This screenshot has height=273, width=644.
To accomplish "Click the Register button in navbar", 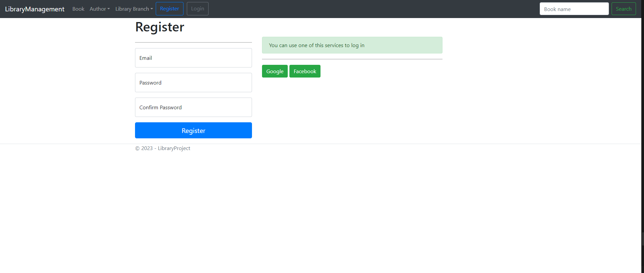I will click(169, 9).
